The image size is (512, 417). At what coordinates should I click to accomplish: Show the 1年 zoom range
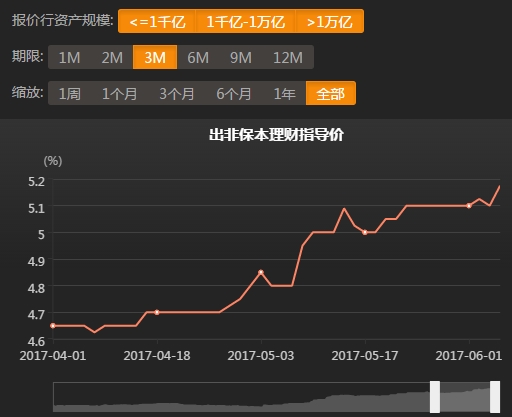tap(284, 93)
